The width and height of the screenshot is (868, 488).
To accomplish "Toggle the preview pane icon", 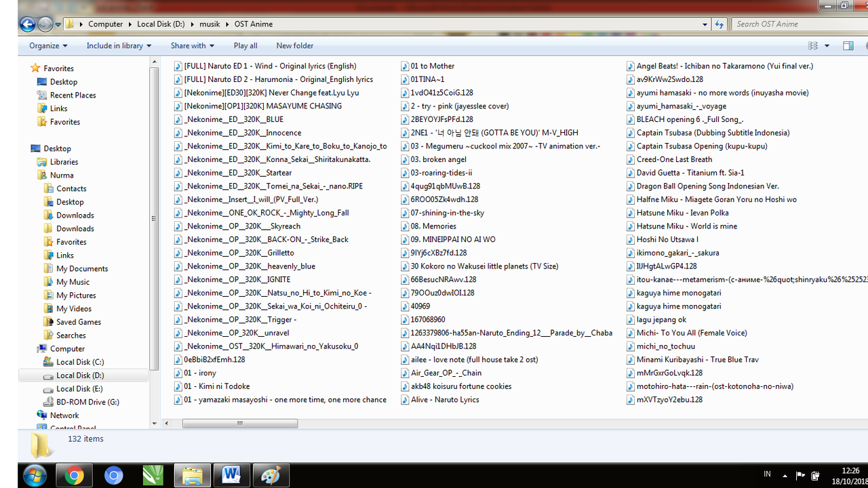I will click(x=848, y=45).
